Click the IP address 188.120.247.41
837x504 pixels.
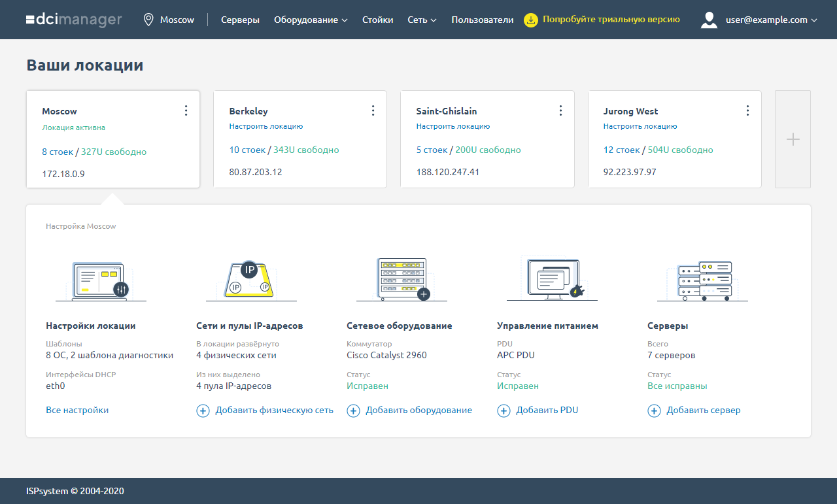click(x=448, y=172)
